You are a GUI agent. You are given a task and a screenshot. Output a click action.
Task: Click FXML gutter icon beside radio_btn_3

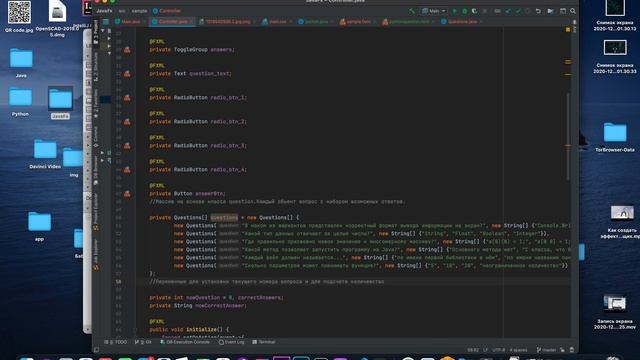pos(127,146)
